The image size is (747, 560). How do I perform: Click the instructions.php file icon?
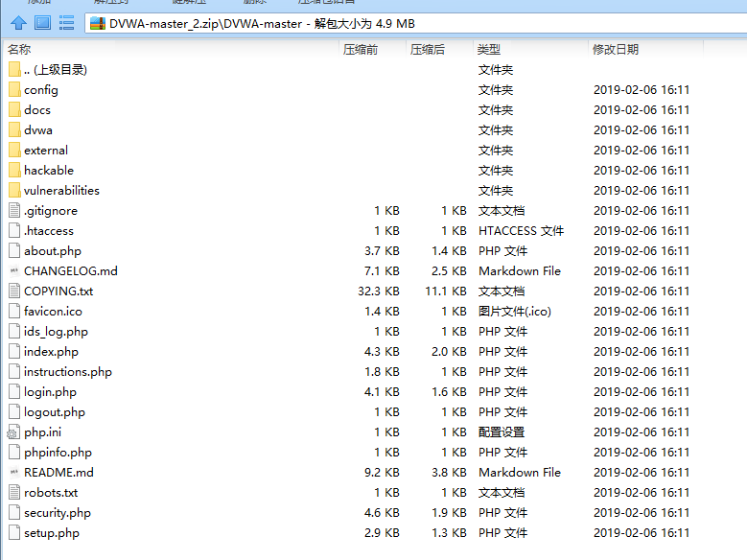14,371
